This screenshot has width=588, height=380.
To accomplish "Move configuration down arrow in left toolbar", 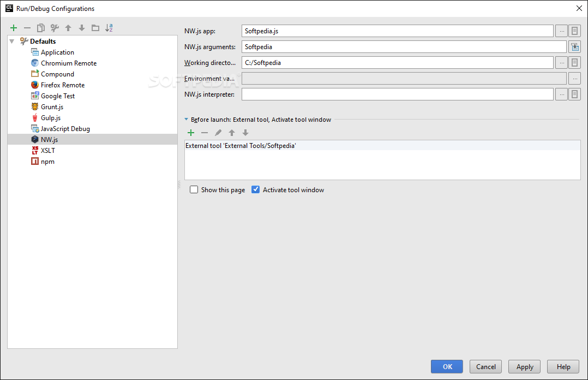I will [82, 28].
